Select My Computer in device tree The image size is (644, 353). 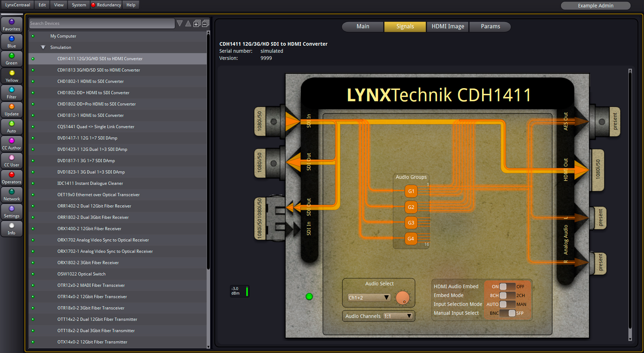coord(118,36)
